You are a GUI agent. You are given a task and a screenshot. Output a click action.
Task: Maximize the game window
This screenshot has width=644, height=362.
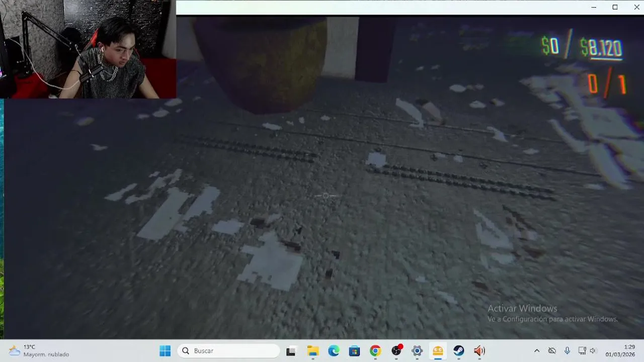(x=615, y=7)
